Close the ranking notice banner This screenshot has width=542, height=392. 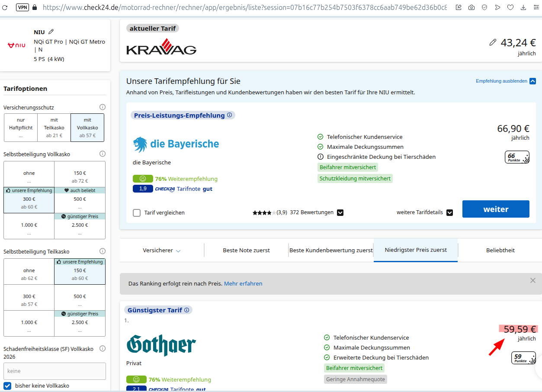point(532,280)
